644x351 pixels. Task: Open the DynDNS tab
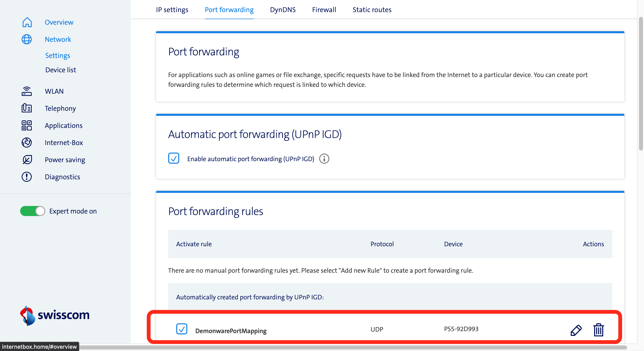point(283,10)
